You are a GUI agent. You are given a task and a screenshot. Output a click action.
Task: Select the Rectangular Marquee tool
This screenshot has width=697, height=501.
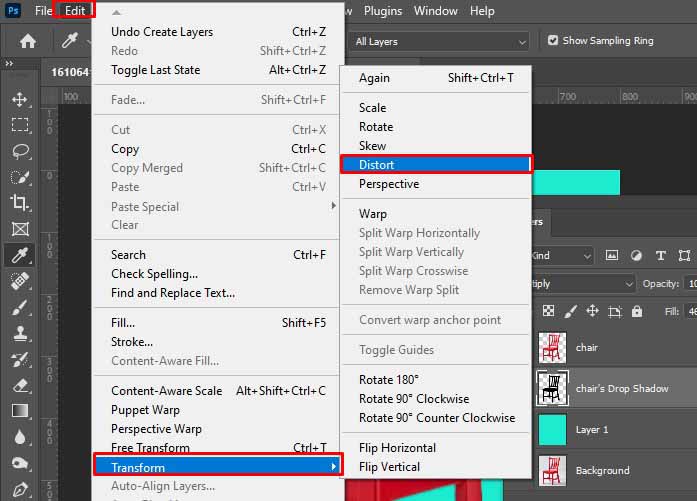click(19, 125)
